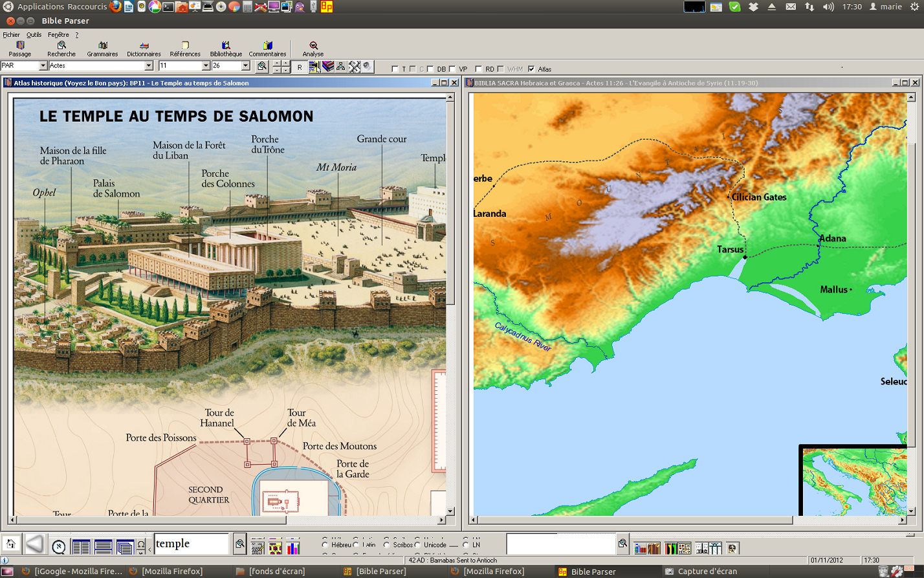
Task: Click the chevron left of the temple field
Action: (x=150, y=549)
